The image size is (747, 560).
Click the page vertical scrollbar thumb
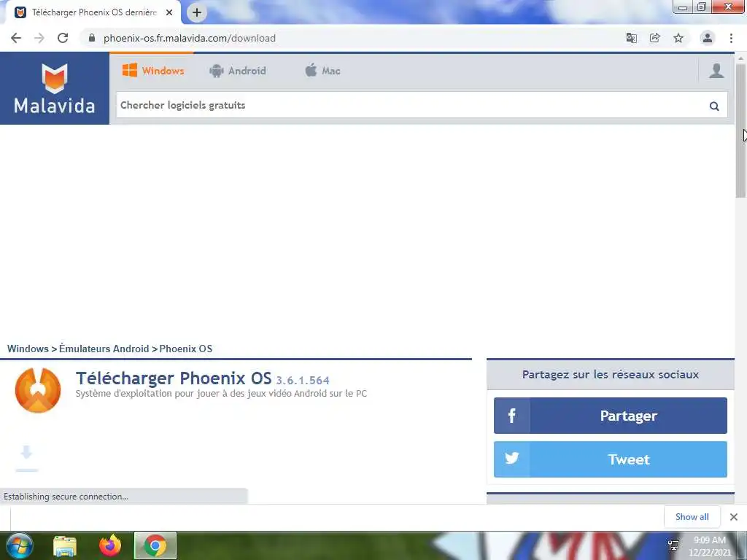click(740, 131)
